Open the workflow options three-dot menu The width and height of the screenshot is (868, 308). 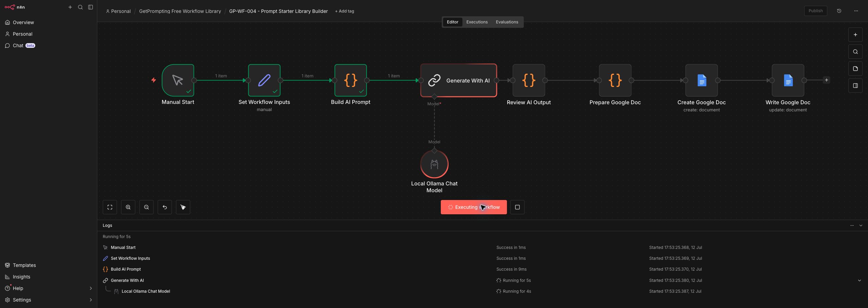coord(856,11)
